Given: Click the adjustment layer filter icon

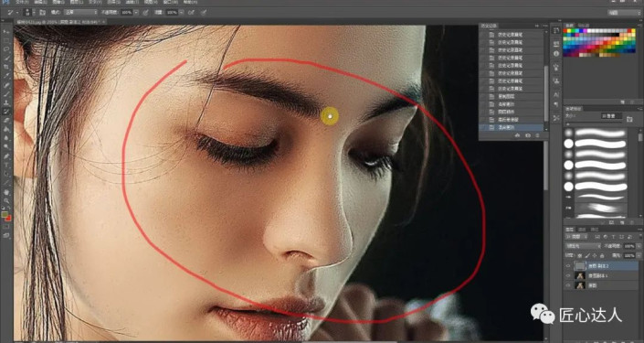Looking at the screenshot, I should click(606, 237).
